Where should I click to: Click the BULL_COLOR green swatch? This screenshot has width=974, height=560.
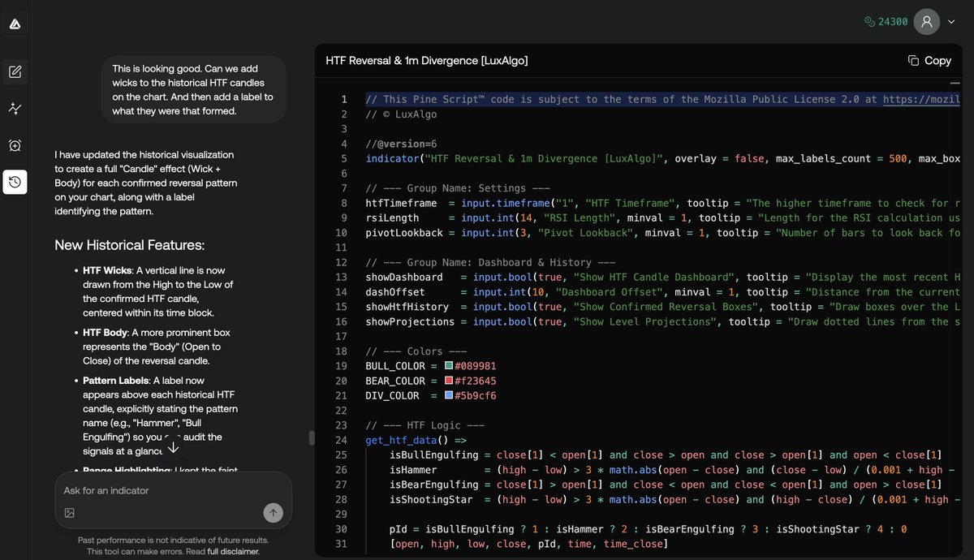(448, 366)
